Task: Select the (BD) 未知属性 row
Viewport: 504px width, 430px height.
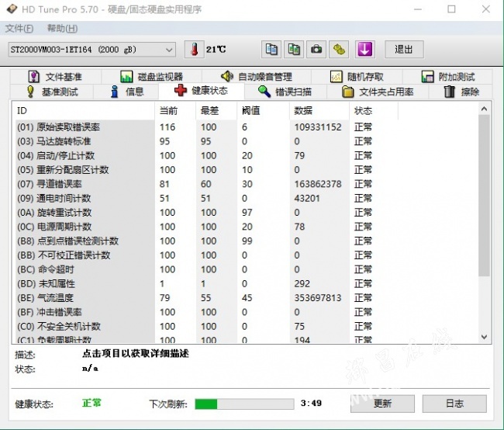Action: tap(205, 283)
